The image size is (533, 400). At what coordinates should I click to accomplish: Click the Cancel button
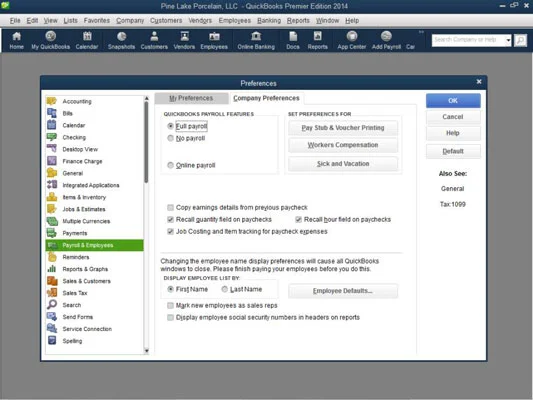tap(453, 117)
